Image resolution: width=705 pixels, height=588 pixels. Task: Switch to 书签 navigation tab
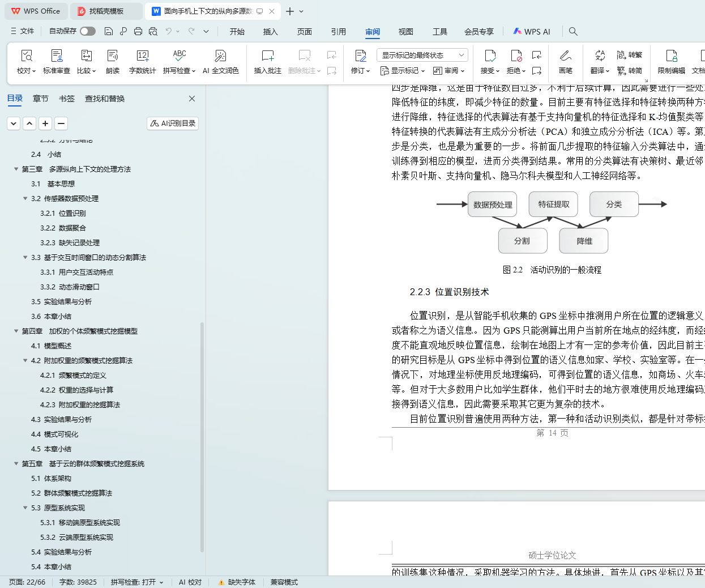coord(67,99)
